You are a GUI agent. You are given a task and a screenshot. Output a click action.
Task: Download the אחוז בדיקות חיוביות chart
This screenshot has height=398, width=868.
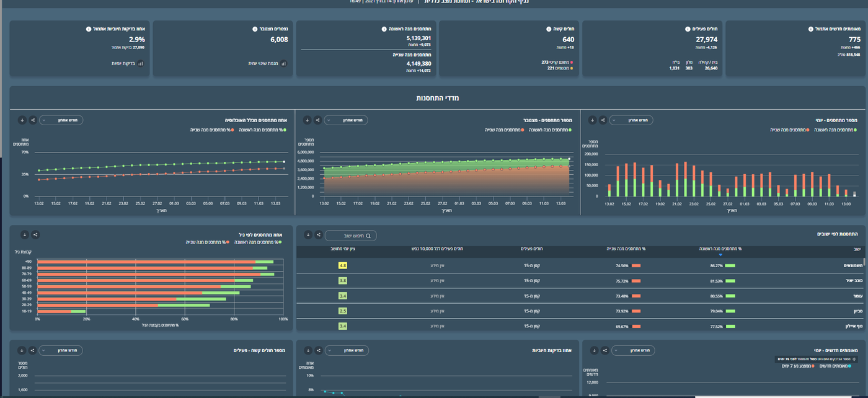pyautogui.click(x=307, y=350)
